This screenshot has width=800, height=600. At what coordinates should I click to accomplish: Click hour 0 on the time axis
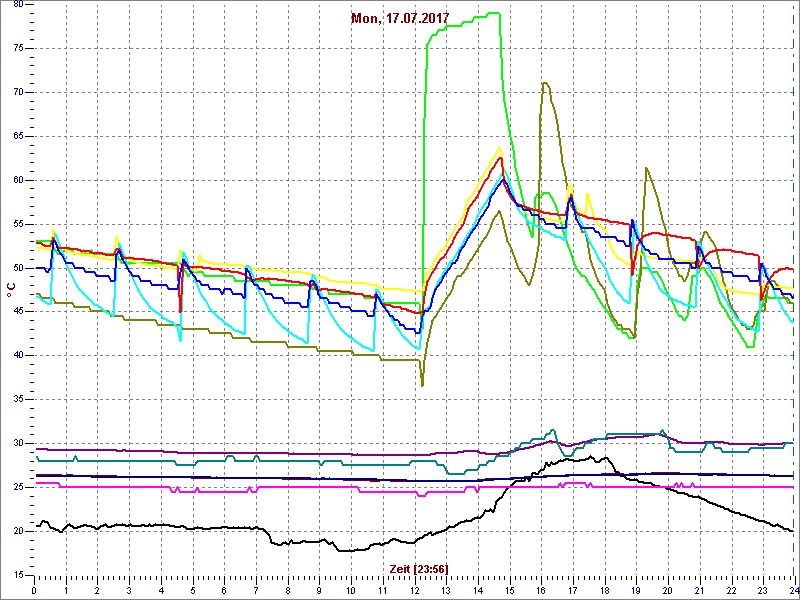(x=34, y=589)
